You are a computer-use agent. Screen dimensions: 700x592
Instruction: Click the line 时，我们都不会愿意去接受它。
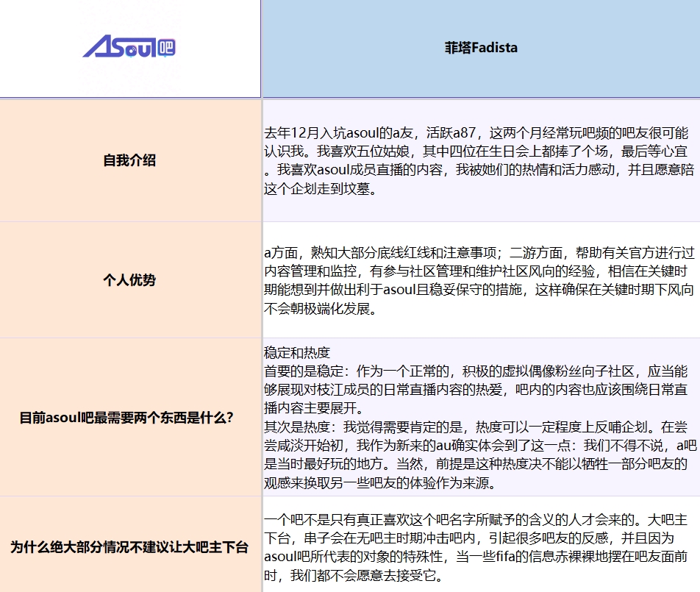point(354,576)
